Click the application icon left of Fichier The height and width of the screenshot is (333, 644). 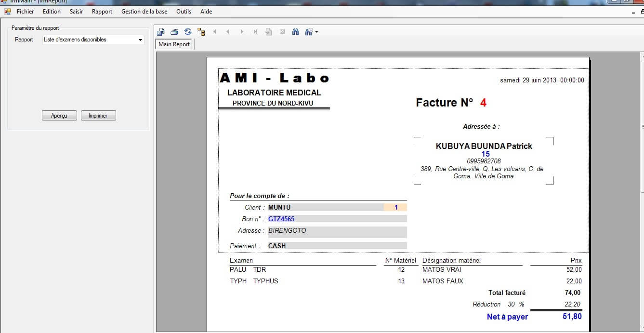pyautogui.click(x=7, y=11)
